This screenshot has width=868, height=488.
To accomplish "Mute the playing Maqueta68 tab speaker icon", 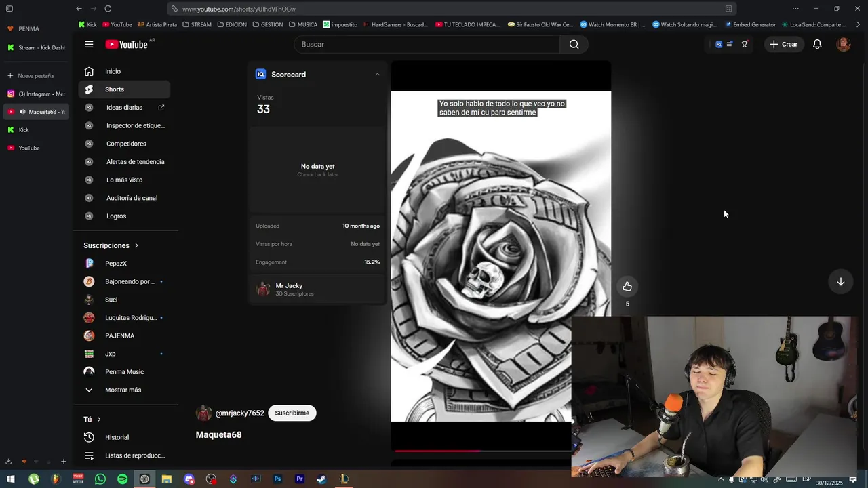I will (x=22, y=112).
